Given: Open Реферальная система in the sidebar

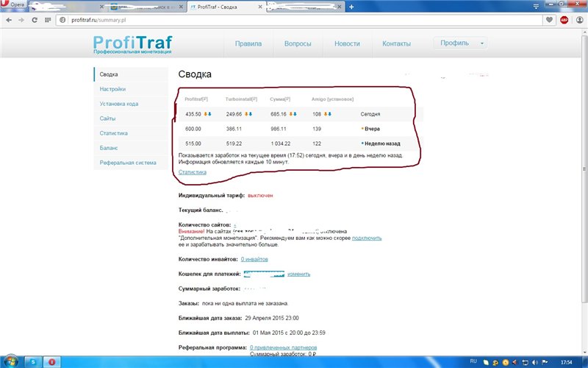Looking at the screenshot, I should point(131,163).
